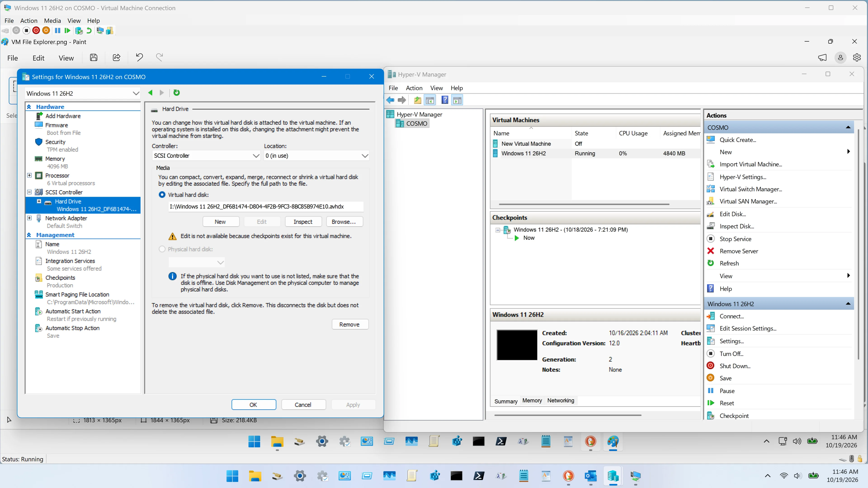
Task: Click the Inspect button
Action: 303,222
